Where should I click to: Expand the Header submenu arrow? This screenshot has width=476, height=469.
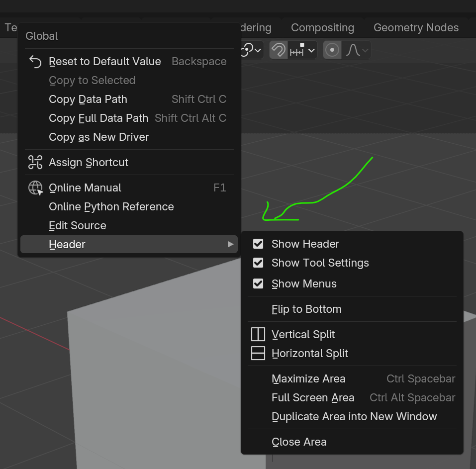pyautogui.click(x=230, y=244)
